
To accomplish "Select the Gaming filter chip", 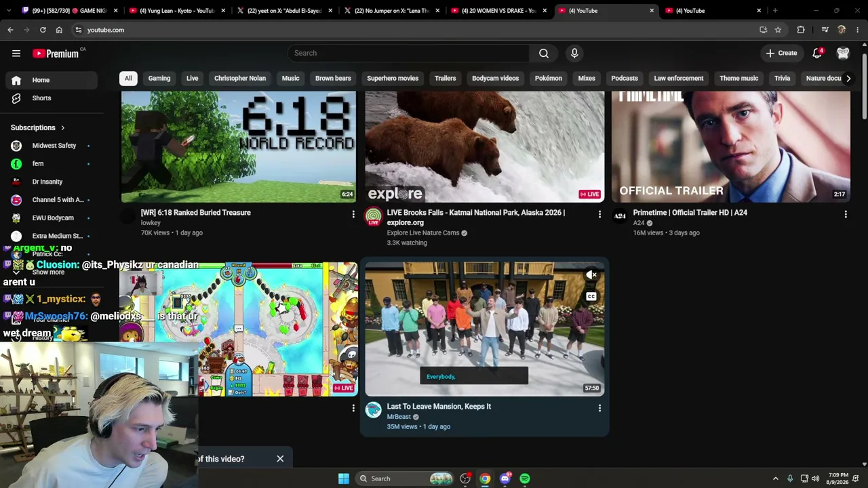I will click(x=159, y=78).
